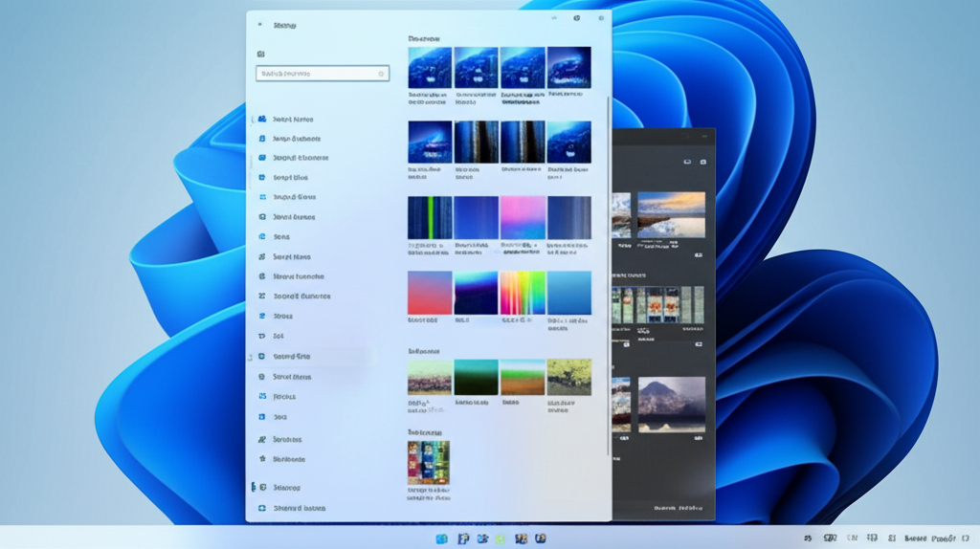Open the last item in the sidebar list
The image size is (980, 549).
point(299,508)
